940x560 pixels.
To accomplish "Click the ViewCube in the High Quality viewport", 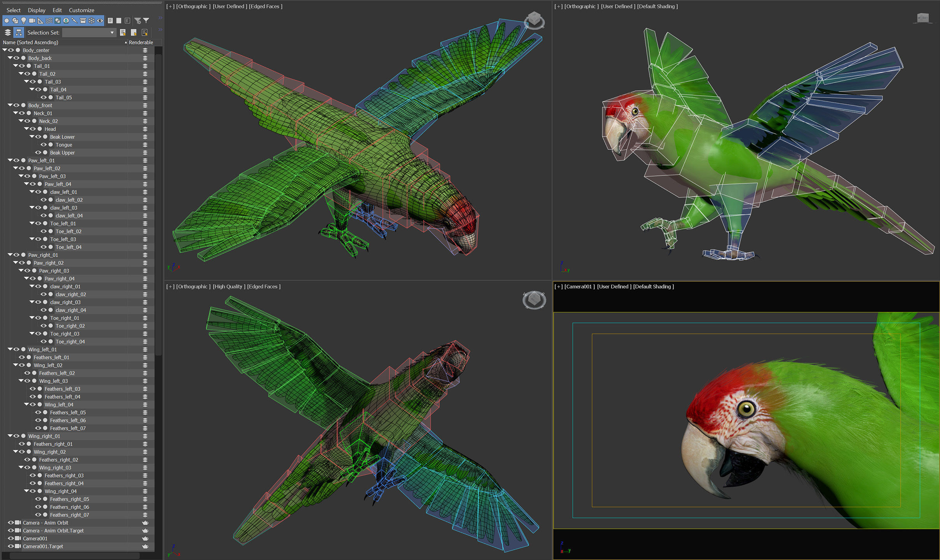I will pos(534,300).
